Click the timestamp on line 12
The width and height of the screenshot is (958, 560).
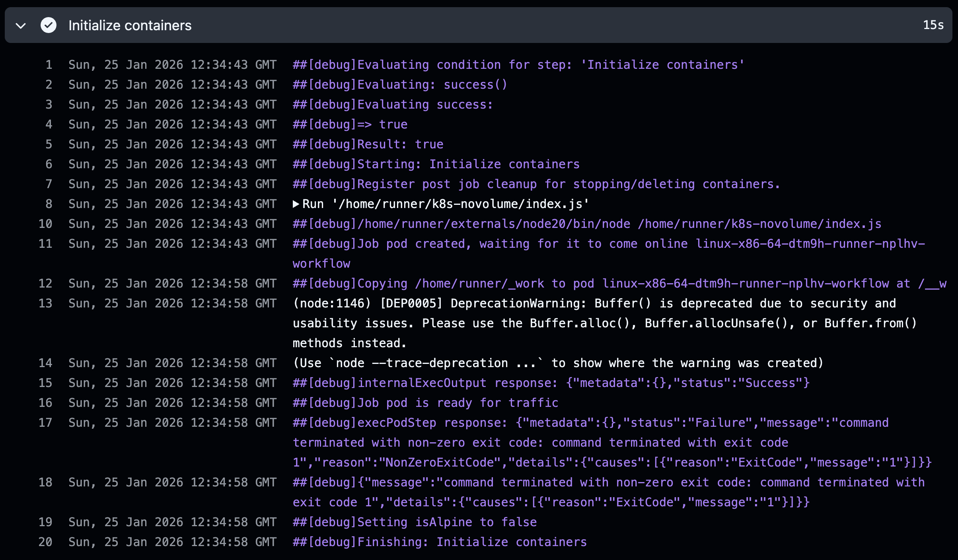click(172, 284)
